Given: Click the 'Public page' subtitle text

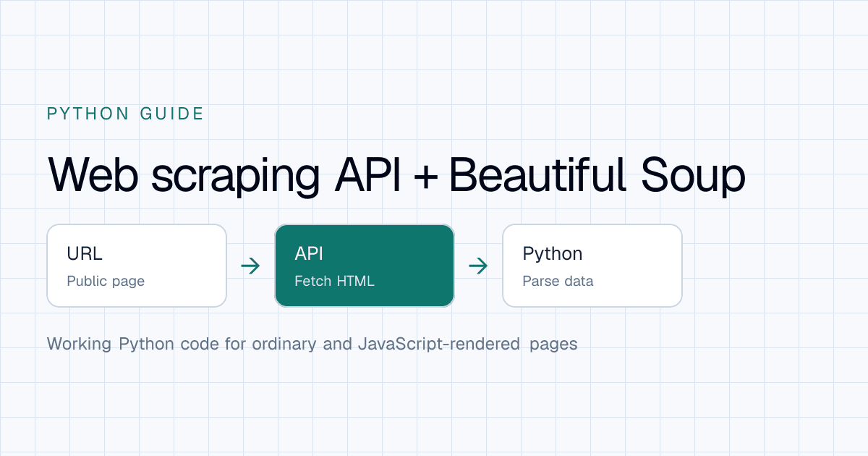Looking at the screenshot, I should click(x=106, y=282).
